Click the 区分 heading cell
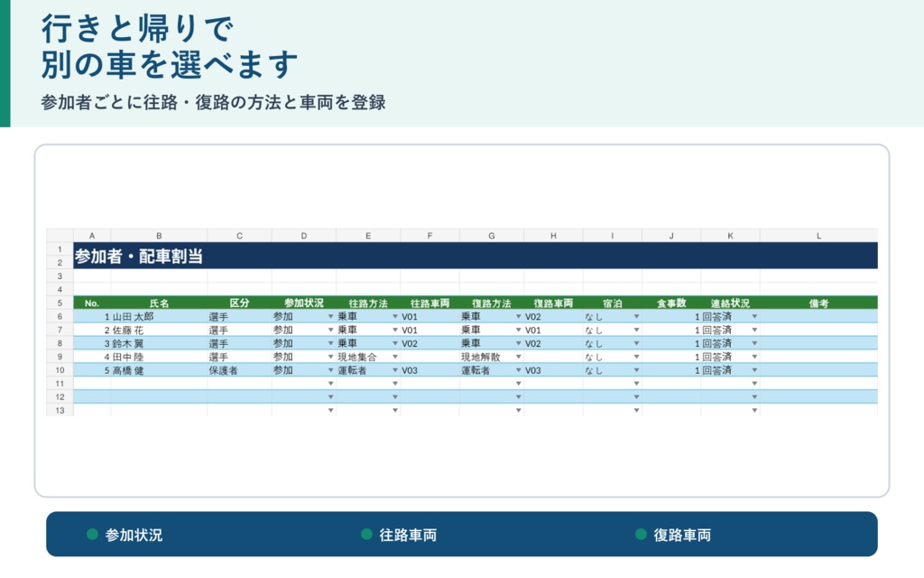Screen dimensions: 924x578 pyautogui.click(x=239, y=303)
